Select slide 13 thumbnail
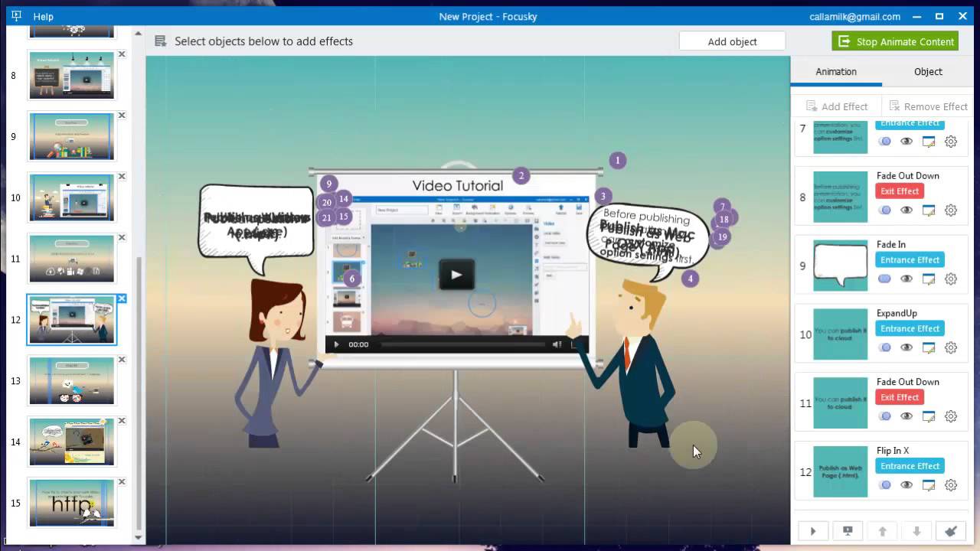 coord(72,380)
